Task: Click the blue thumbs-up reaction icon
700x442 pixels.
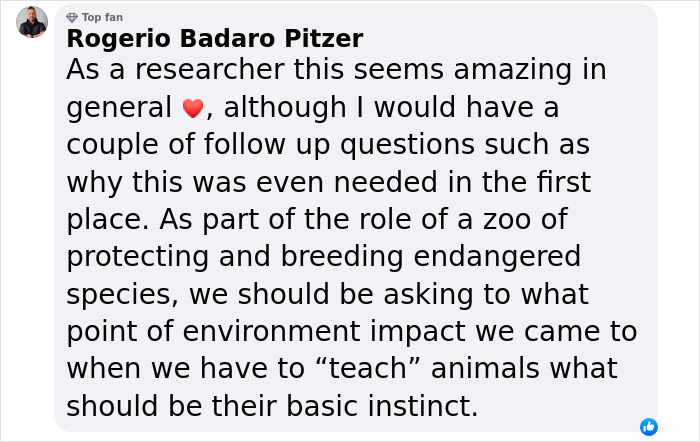Action: pyautogui.click(x=649, y=427)
